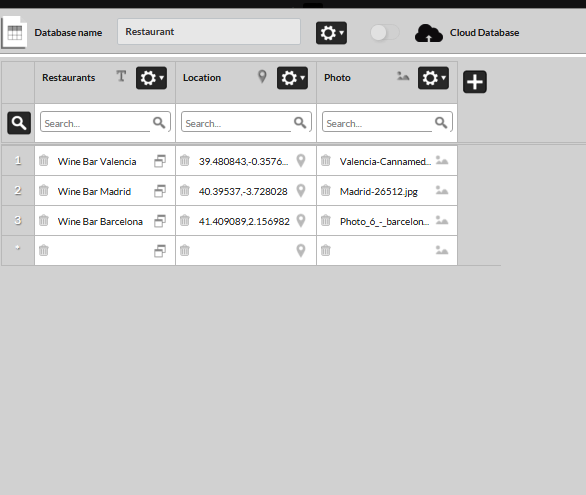
Task: Toggle the Cloud Database switch
Action: click(x=385, y=33)
